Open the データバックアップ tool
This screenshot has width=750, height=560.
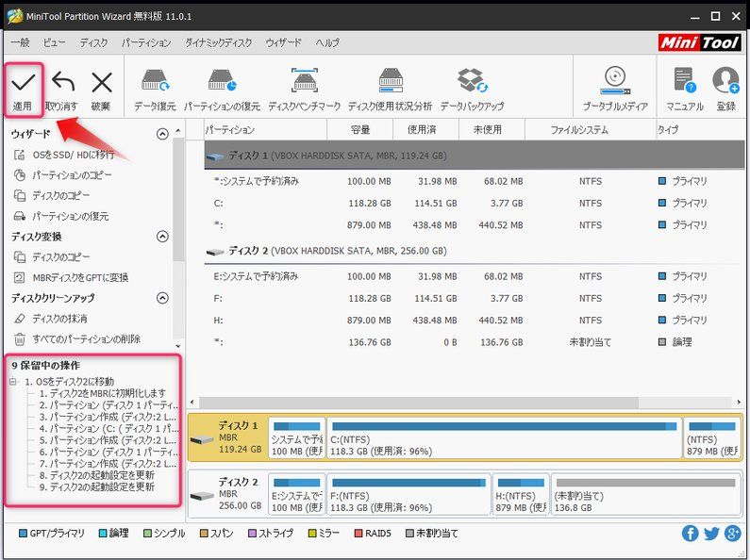472,90
